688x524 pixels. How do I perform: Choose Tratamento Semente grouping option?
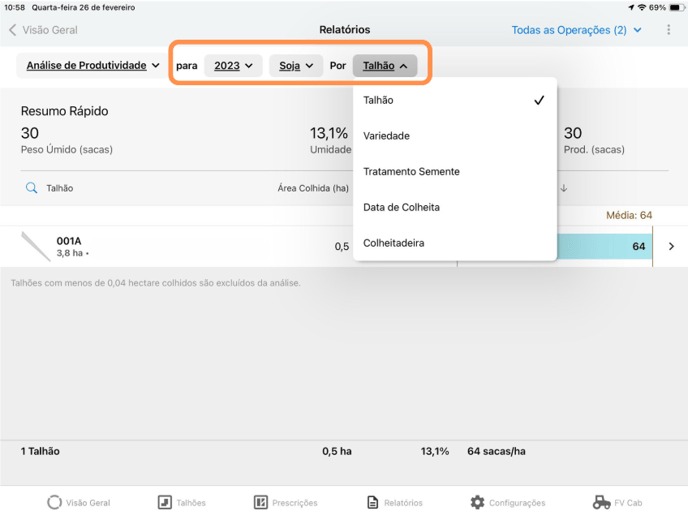tap(454, 172)
